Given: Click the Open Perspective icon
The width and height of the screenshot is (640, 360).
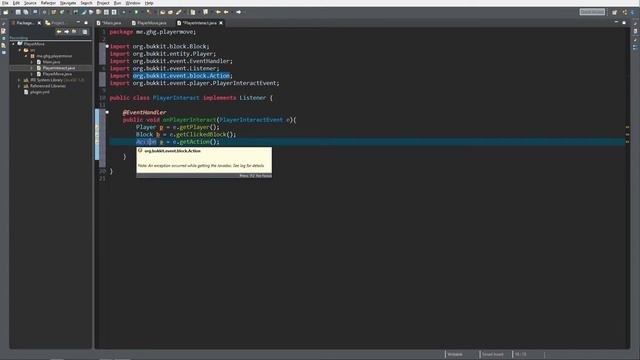Looking at the screenshot, I should pos(615,12).
